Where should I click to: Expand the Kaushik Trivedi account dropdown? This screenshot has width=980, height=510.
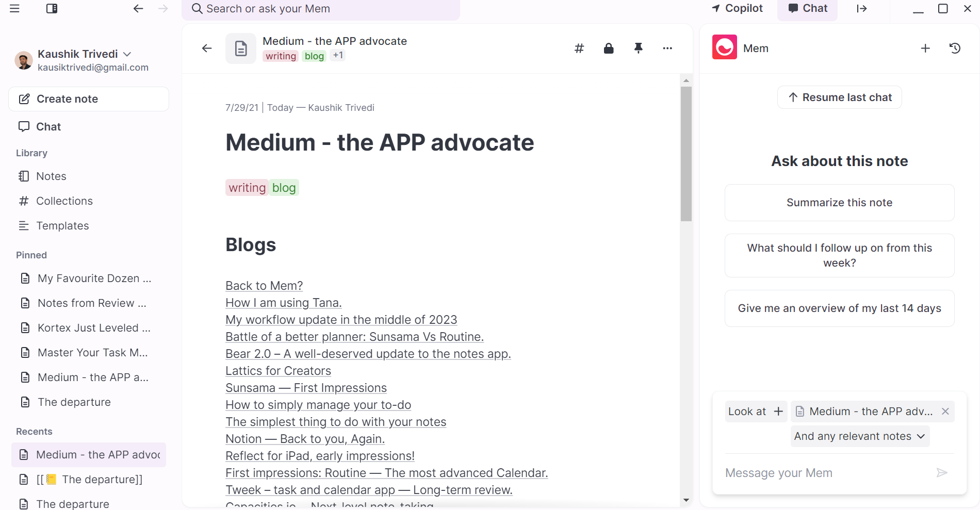pyautogui.click(x=127, y=54)
